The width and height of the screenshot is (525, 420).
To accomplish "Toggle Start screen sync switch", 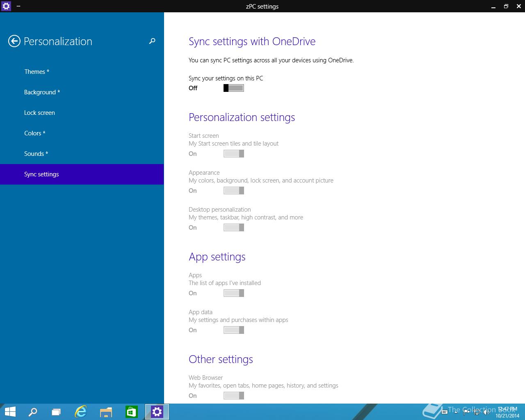I will 234,153.
